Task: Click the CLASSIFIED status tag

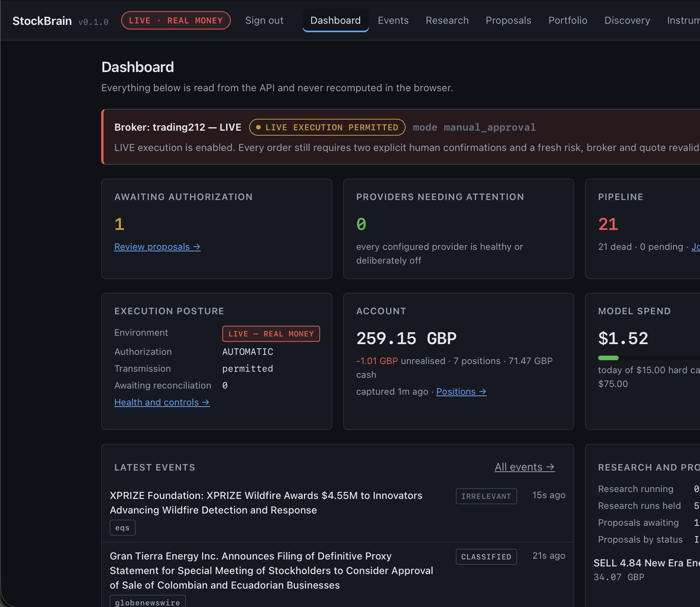Action: (x=486, y=557)
